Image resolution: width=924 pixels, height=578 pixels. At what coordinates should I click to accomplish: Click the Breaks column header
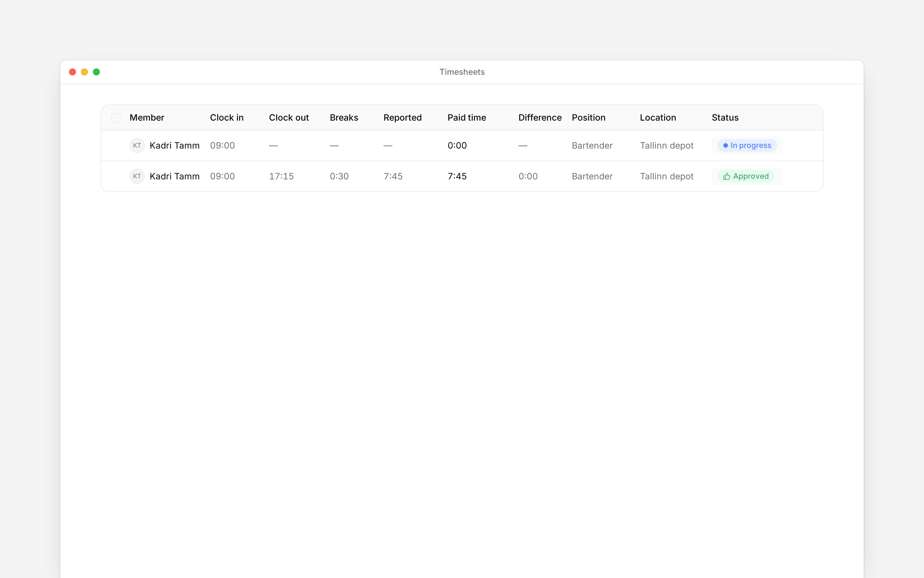[344, 118]
